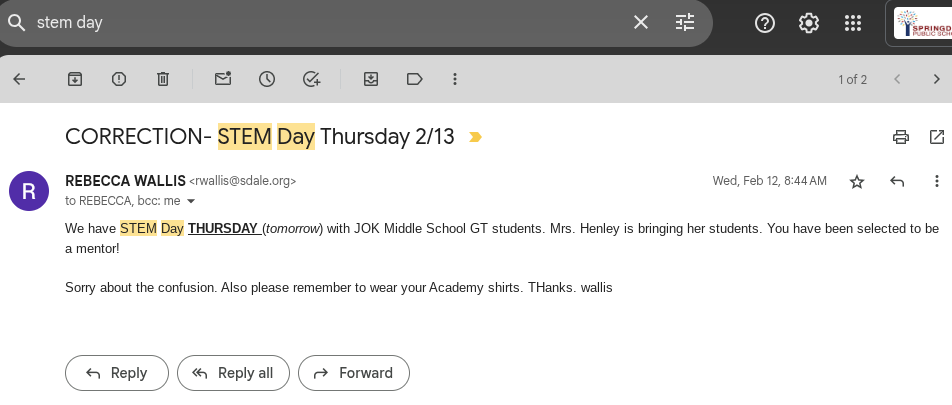This screenshot has width=952, height=405.
Task: Mark email as unread
Action: coord(223,79)
